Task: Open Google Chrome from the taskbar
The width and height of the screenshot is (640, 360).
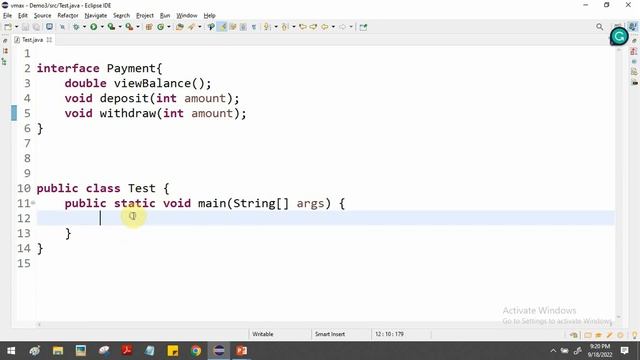Action: [x=196, y=351]
